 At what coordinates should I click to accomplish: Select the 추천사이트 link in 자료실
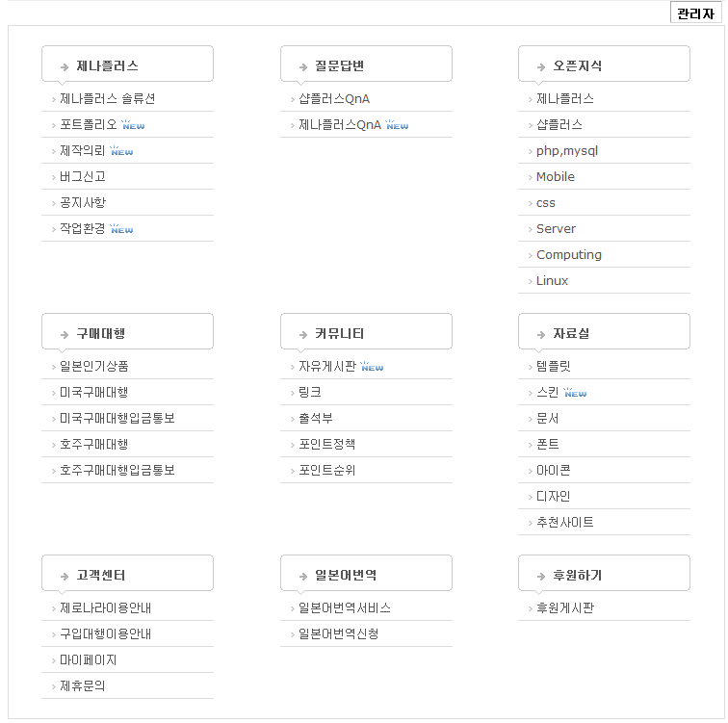tap(565, 522)
